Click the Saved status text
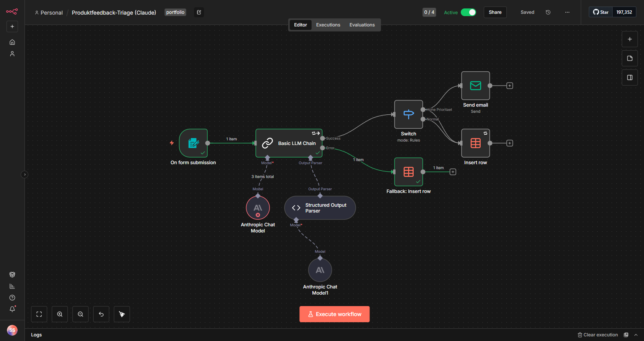Viewport: 644px width, 341px height. (527, 12)
